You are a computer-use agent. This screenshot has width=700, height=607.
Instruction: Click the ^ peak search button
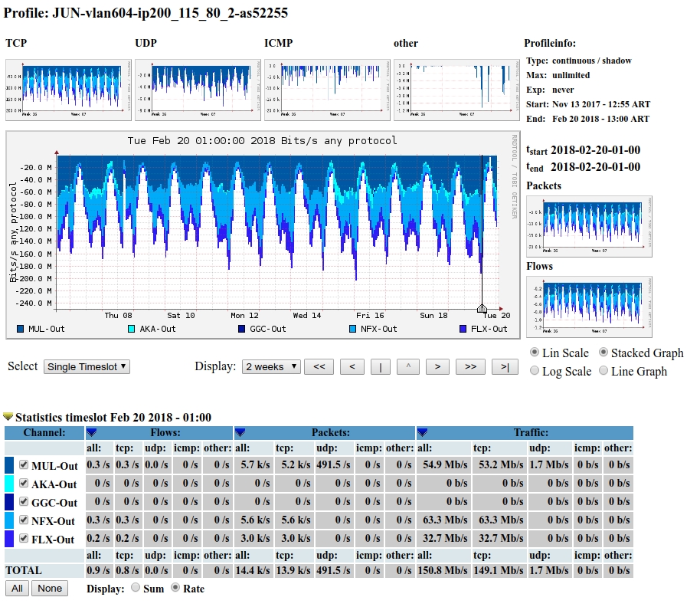click(x=408, y=367)
